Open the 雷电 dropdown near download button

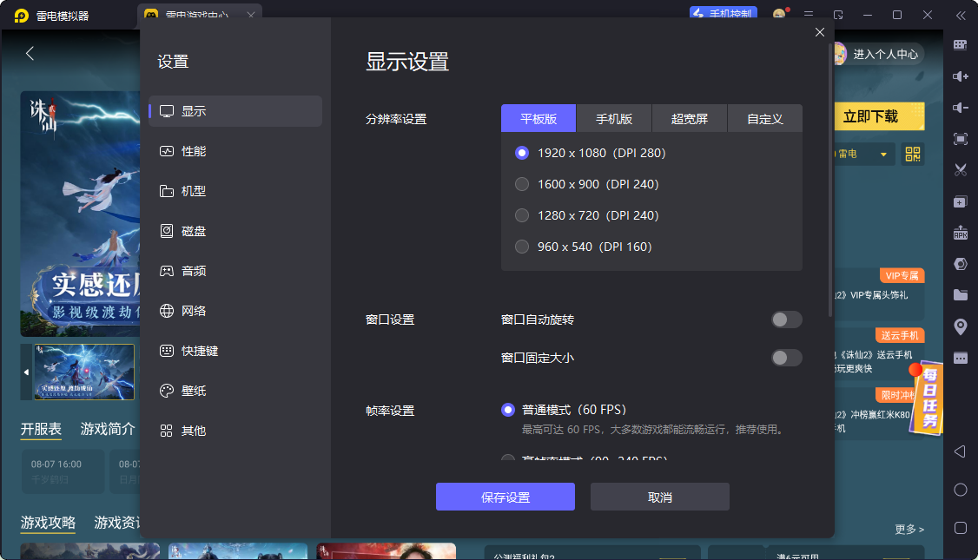pos(864,154)
